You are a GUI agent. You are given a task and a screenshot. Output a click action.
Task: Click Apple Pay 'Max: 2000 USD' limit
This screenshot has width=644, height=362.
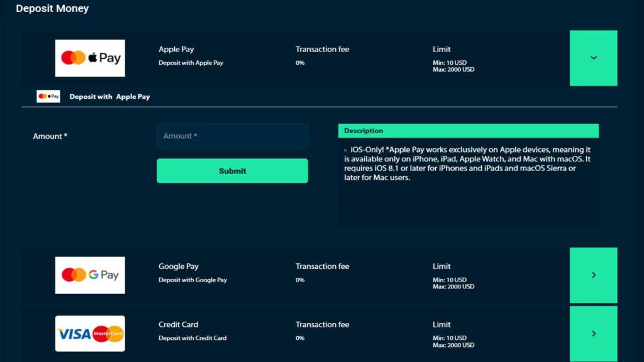tap(453, 70)
